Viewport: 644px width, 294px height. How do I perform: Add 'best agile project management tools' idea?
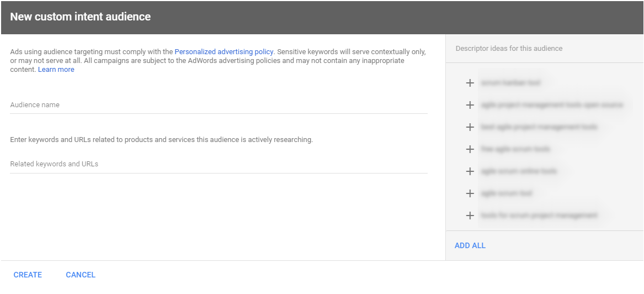click(470, 128)
